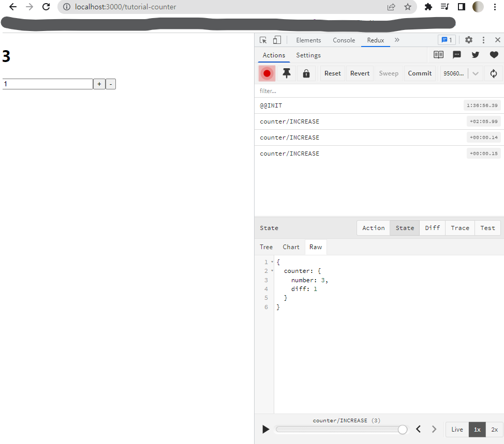Click the browser forward arrow
The image size is (504, 444).
point(29,7)
